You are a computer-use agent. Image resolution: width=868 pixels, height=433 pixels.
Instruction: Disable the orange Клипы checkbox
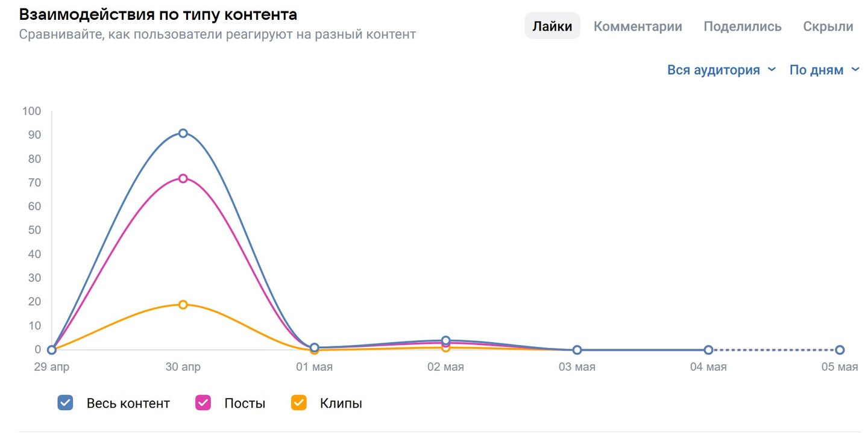[x=299, y=403]
